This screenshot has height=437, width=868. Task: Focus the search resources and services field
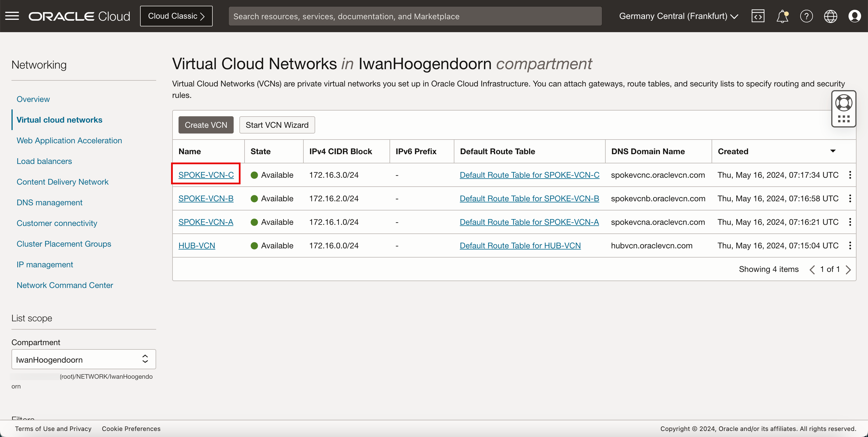pos(414,16)
